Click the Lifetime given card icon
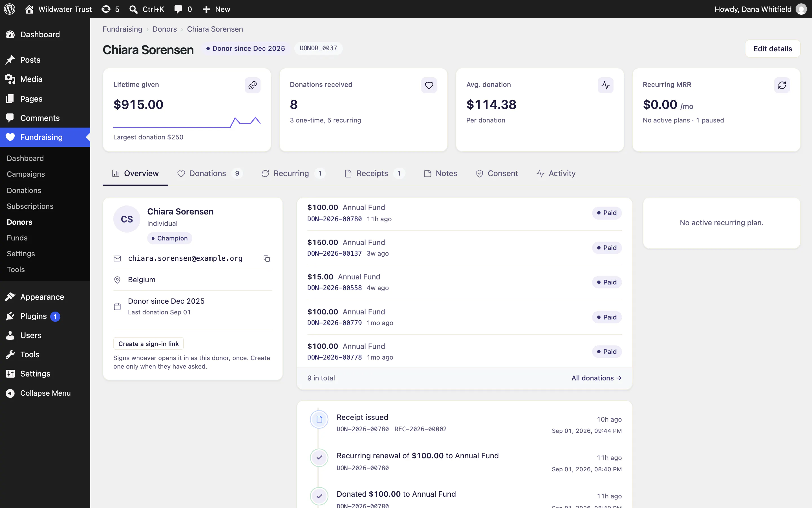 (253, 85)
